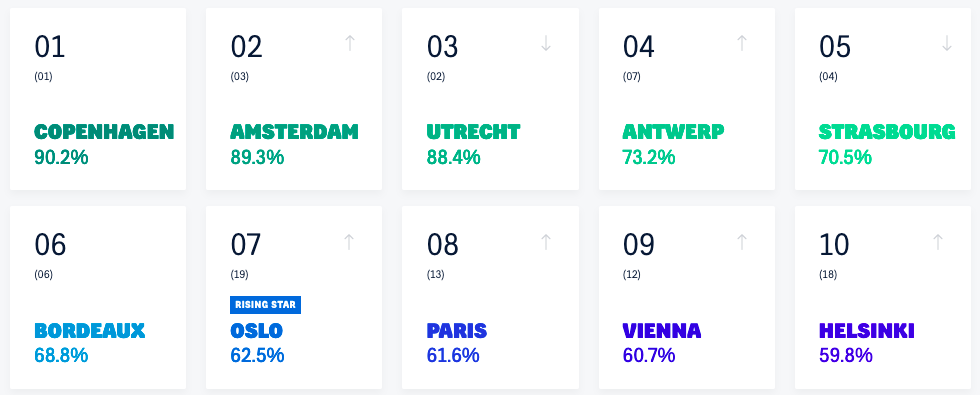Screen dimensions: 980x395
Task: Open the Copenhagen city name
Action: click(x=104, y=132)
